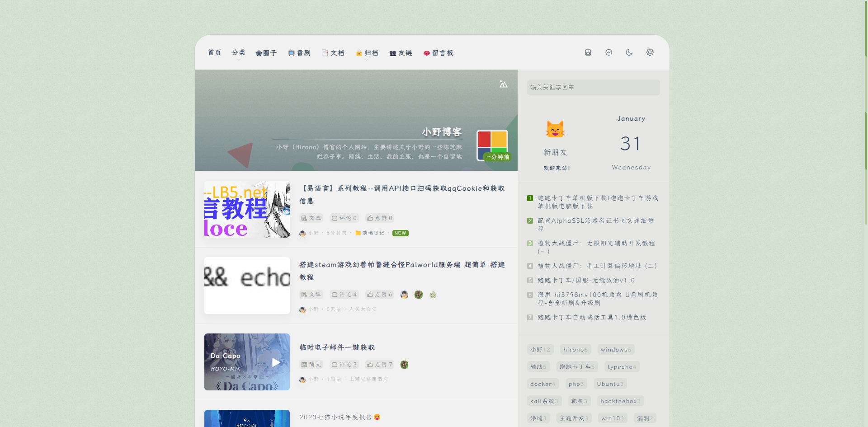Click 点赞 7 on the email post

380,365
